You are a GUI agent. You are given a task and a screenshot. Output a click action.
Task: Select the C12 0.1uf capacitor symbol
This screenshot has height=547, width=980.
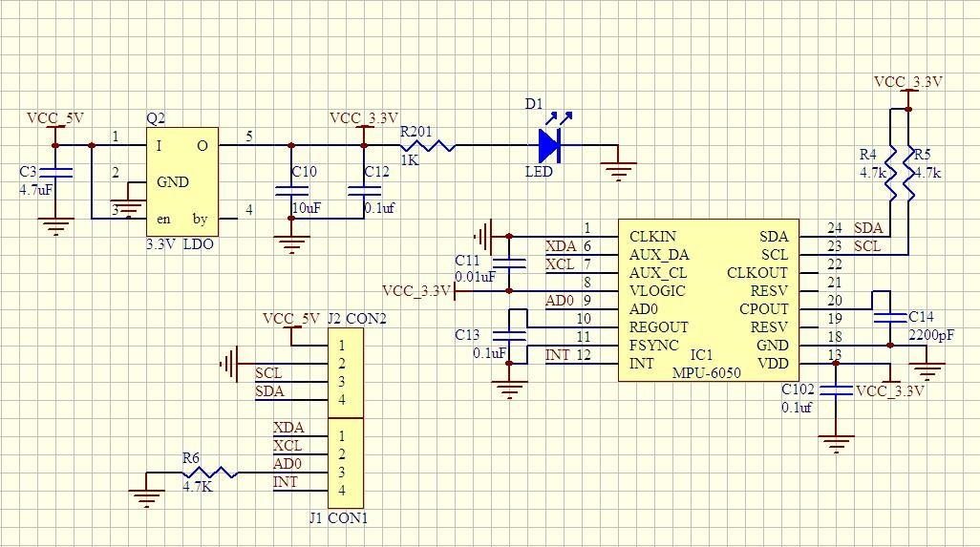(x=364, y=191)
